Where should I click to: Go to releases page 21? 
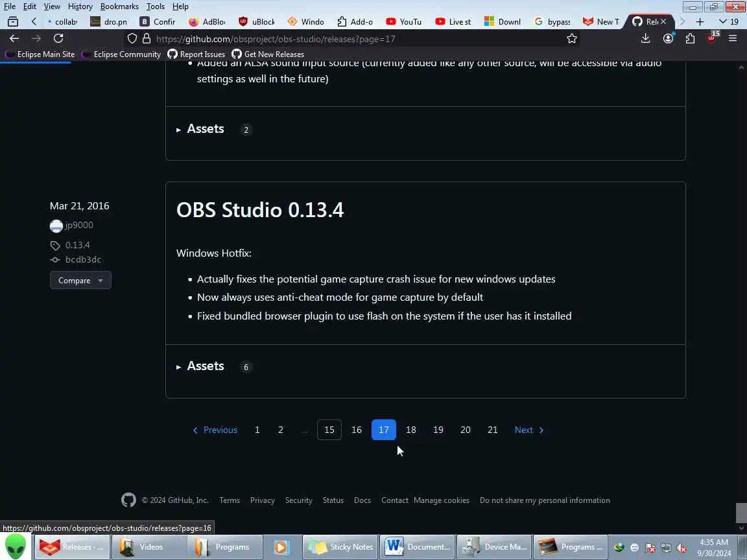[x=493, y=430]
